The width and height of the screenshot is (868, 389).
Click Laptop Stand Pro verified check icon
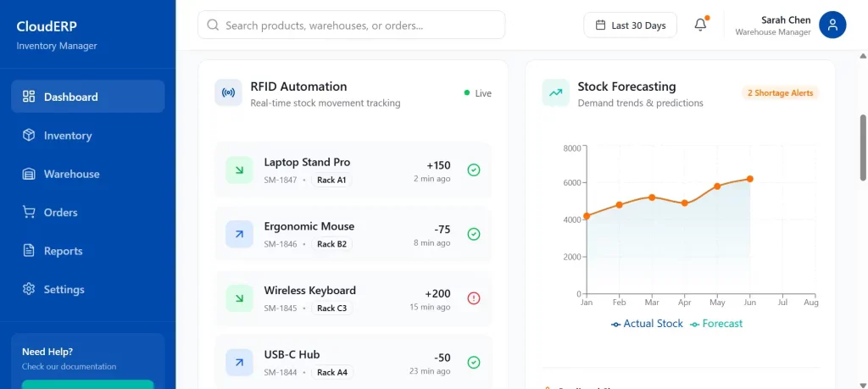[x=473, y=169]
